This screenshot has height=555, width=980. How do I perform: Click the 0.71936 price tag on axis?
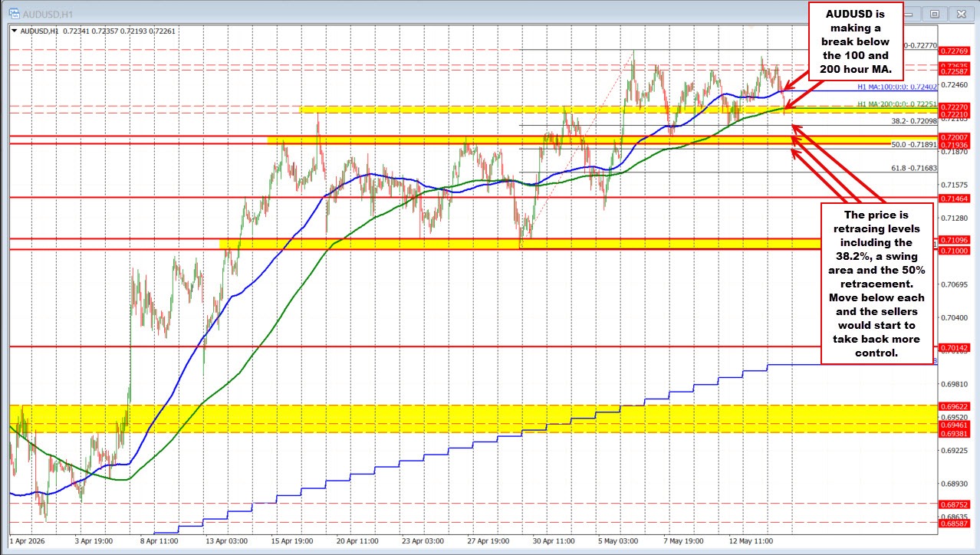955,144
